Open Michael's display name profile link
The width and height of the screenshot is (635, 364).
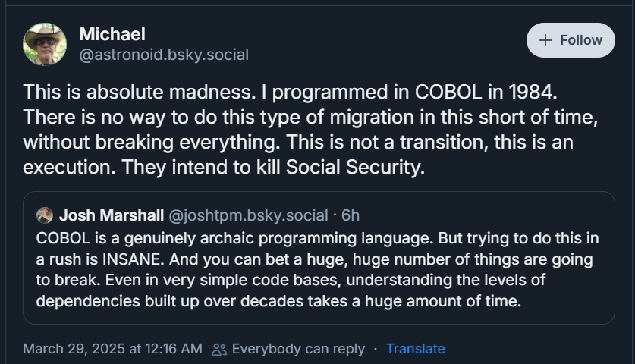[x=112, y=33]
